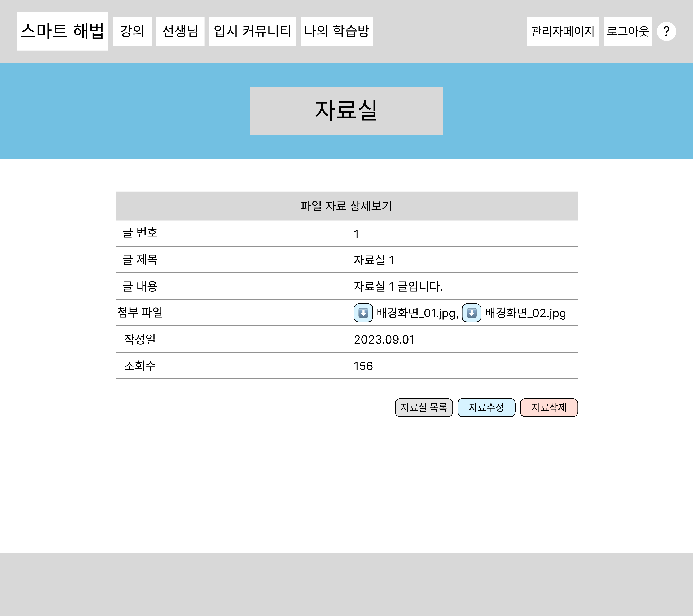Click download icon for 배경화면_02.jpg
693x616 pixels.
coord(471,313)
